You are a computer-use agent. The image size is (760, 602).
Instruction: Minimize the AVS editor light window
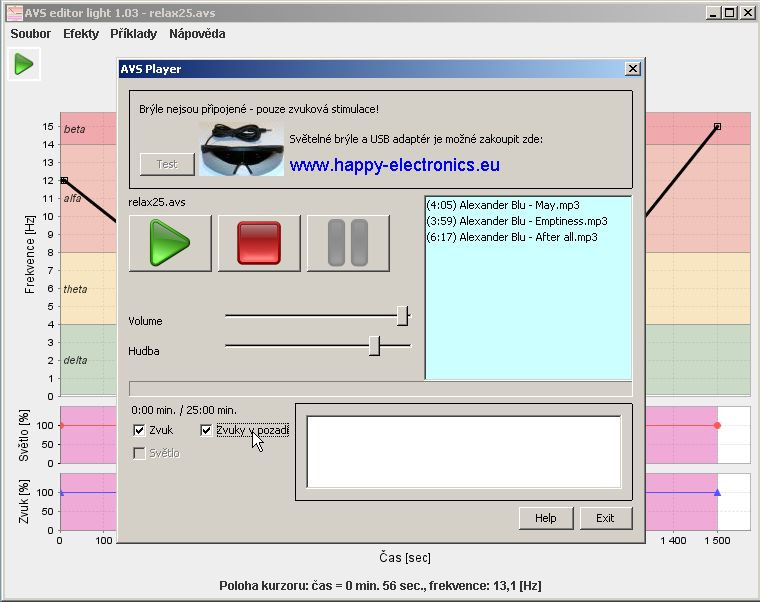(x=712, y=13)
